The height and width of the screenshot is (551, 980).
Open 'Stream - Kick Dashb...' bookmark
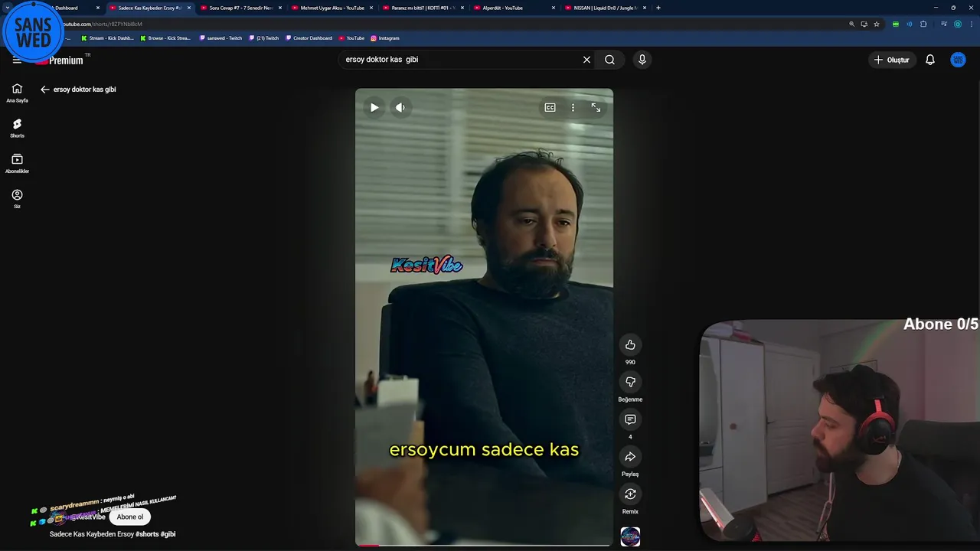pos(107,37)
